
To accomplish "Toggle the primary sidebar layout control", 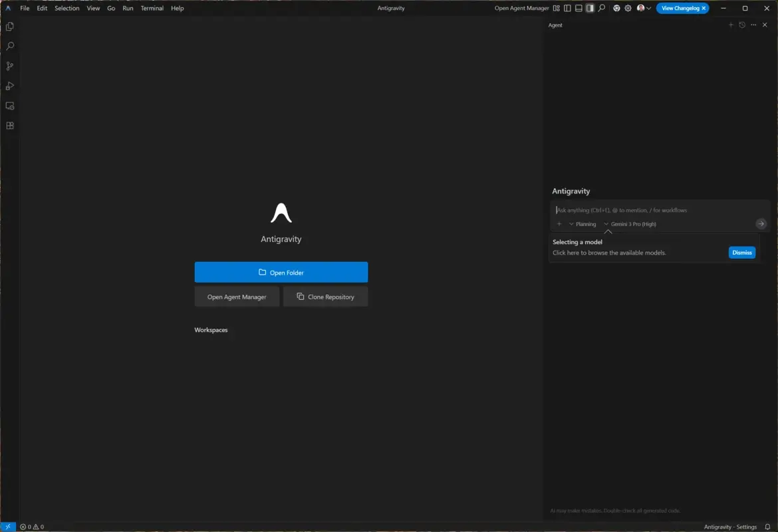I will click(x=566, y=8).
